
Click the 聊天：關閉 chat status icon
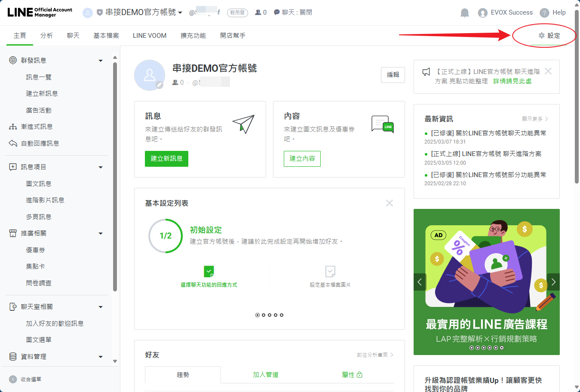(x=277, y=12)
